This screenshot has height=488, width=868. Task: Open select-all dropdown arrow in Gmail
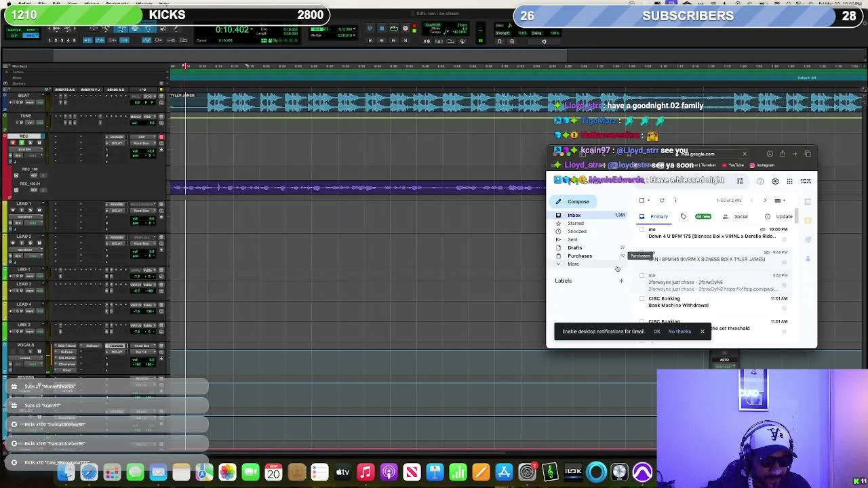(x=648, y=201)
